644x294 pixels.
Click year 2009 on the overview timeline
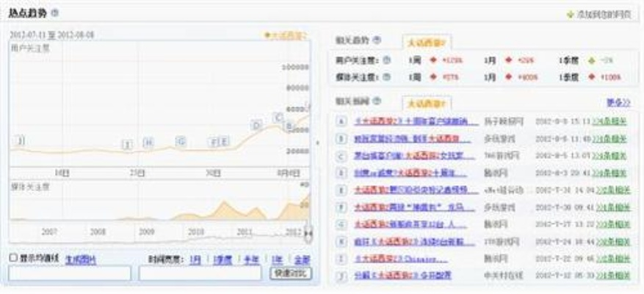pyautogui.click(x=147, y=232)
